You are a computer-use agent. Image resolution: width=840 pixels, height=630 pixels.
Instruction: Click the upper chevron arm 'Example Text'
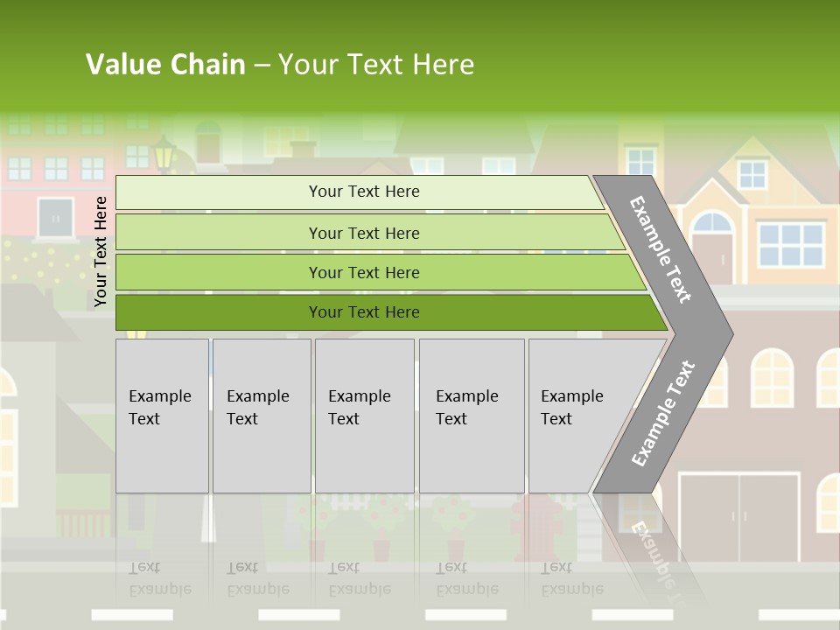tap(660, 249)
